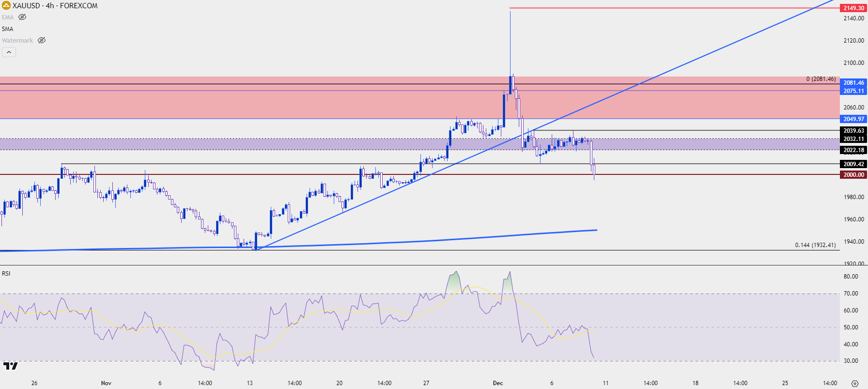Screen dimensions: 868x389
Task: Click the 30.00 RSI scale value
Action: 851,361
